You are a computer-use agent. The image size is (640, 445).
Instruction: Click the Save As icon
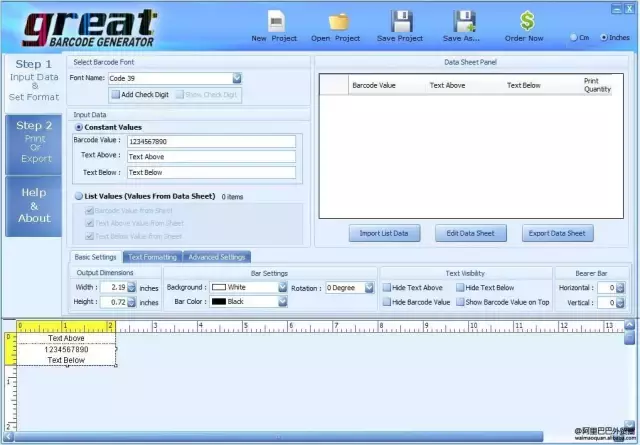coord(464,22)
